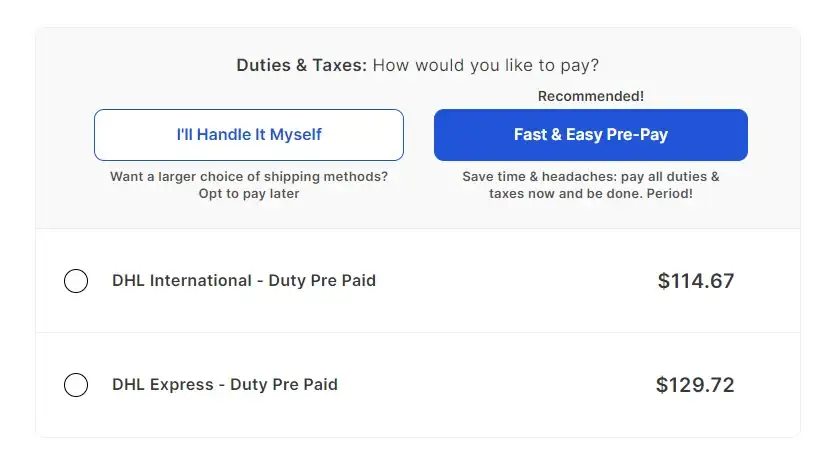Choose the Fast & Easy Pre-Pay button
This screenshot has height=461, width=831.
click(590, 134)
